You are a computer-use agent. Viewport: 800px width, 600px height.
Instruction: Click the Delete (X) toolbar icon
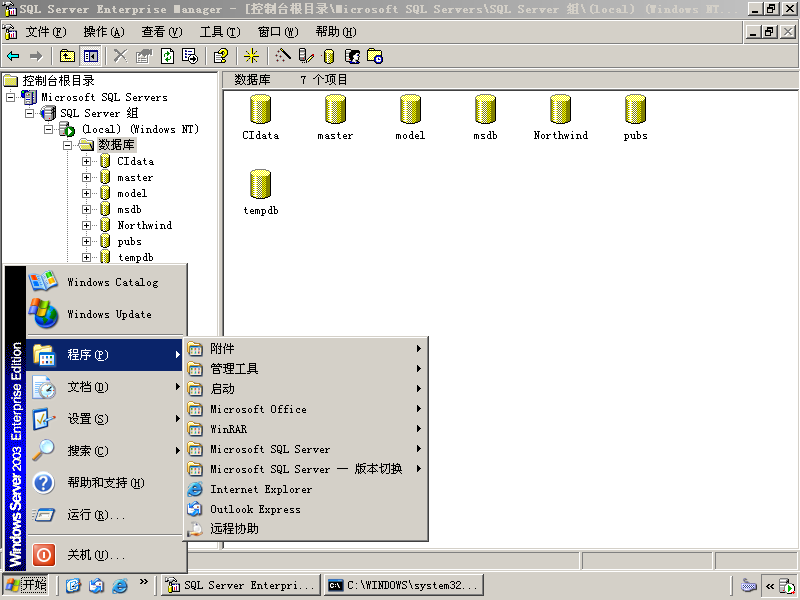pos(120,56)
